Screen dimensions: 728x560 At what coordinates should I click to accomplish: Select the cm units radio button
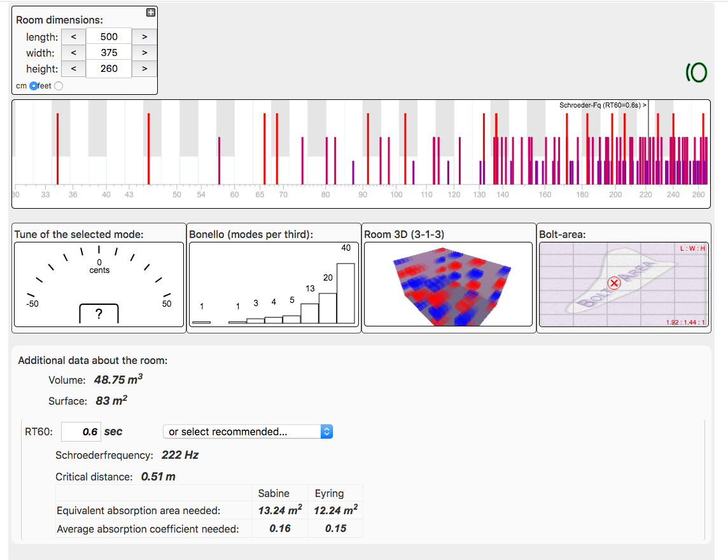point(34,86)
